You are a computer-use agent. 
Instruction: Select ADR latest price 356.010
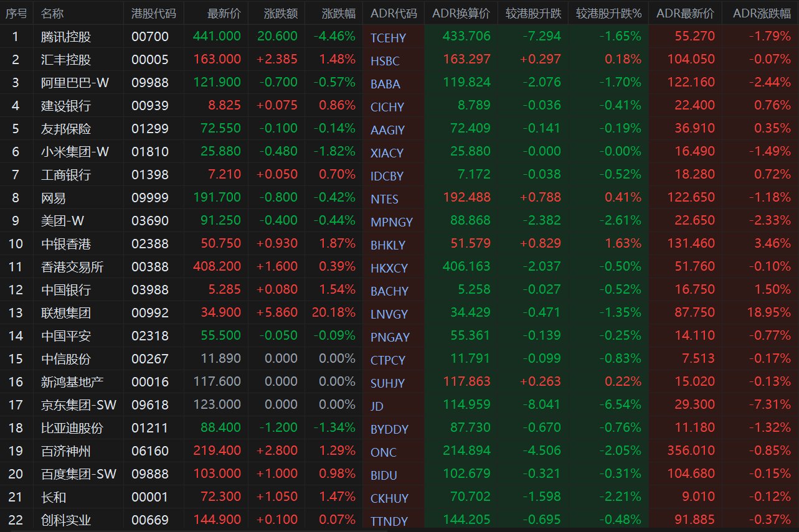pyautogui.click(x=691, y=451)
